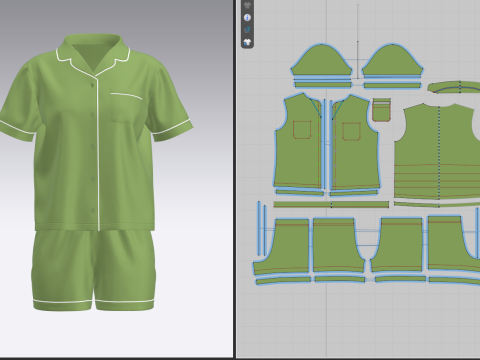480x360 pixels.
Task: Click the top button on 3D shirt
Action: point(92,86)
